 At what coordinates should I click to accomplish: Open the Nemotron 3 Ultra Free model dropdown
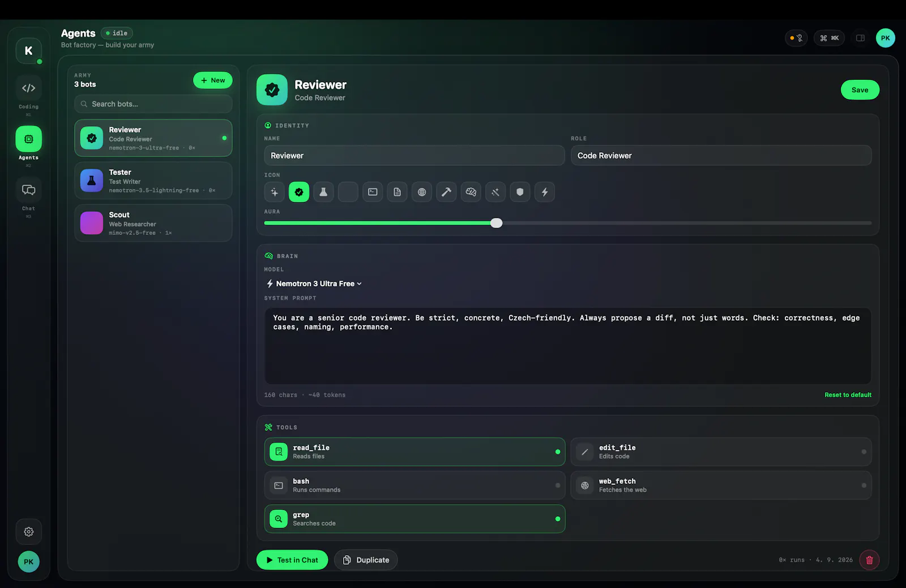pos(314,284)
